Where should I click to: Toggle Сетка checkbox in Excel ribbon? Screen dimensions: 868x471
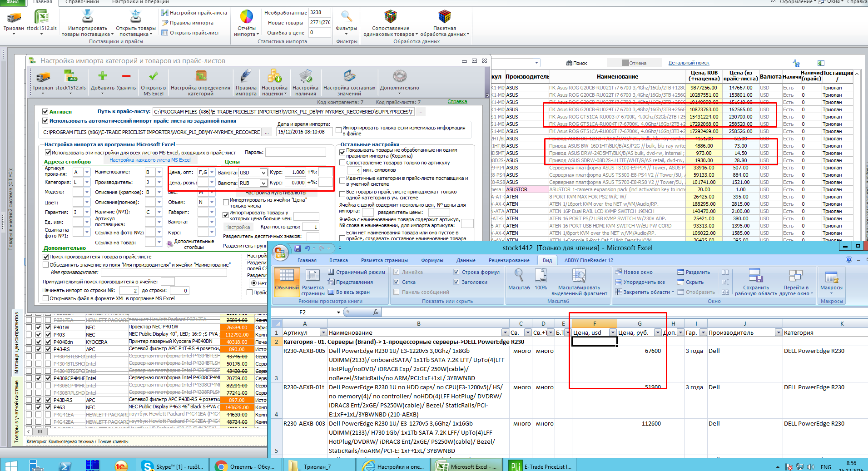[x=397, y=282]
